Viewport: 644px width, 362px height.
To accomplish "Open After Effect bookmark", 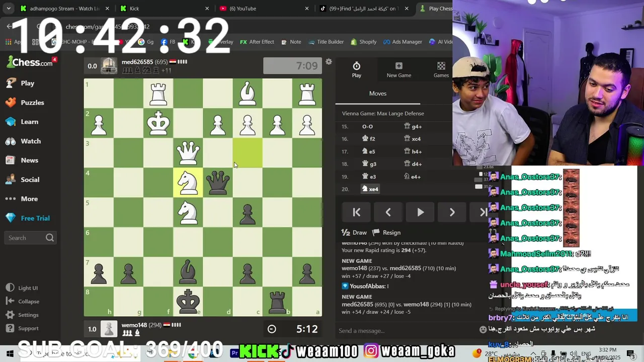I will (x=257, y=42).
